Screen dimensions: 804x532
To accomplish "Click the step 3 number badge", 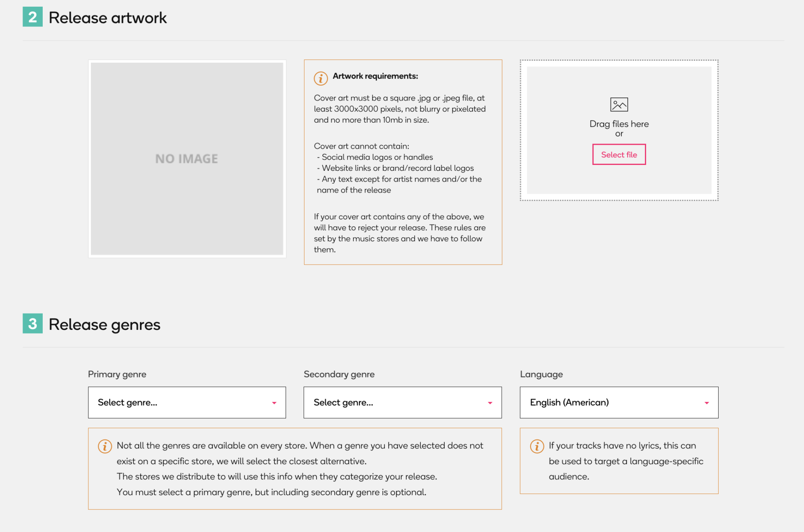I will tap(33, 324).
